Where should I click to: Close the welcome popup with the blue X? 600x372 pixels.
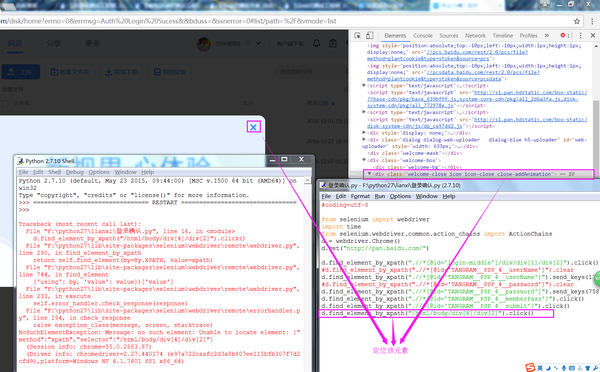[253, 127]
